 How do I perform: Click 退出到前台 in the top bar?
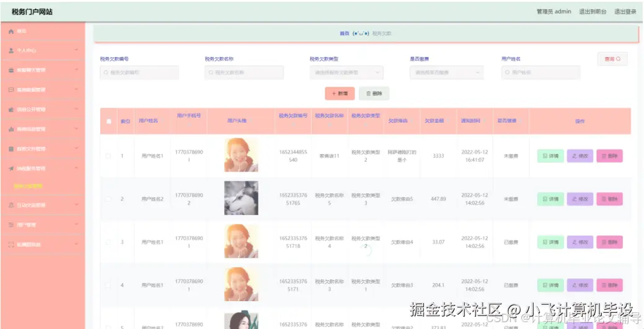pyautogui.click(x=593, y=12)
